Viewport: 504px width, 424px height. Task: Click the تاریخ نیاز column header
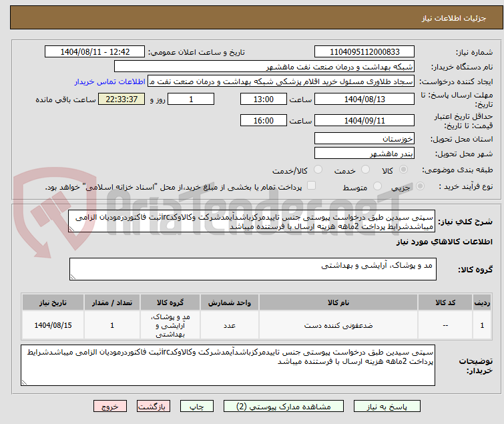(53, 302)
